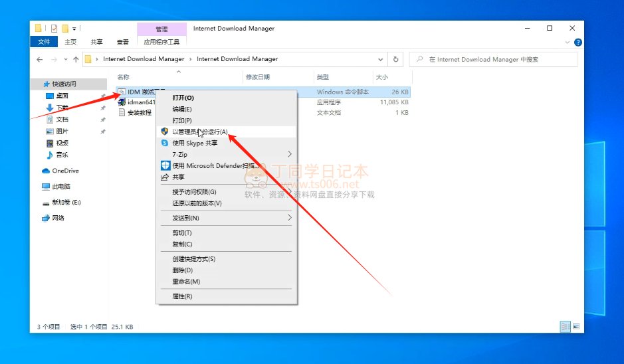The width and height of the screenshot is (624, 364).
Task: Click the Forward navigation arrow
Action: pos(54,60)
